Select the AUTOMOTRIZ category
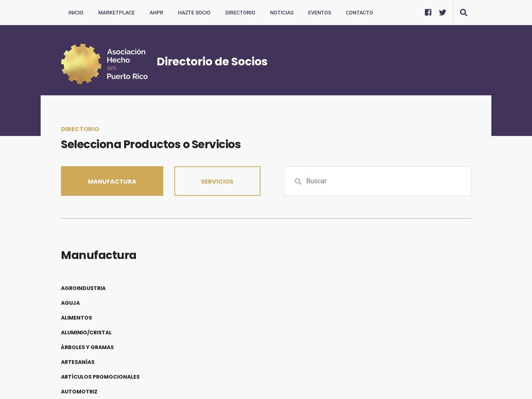532x399 pixels. tap(79, 392)
